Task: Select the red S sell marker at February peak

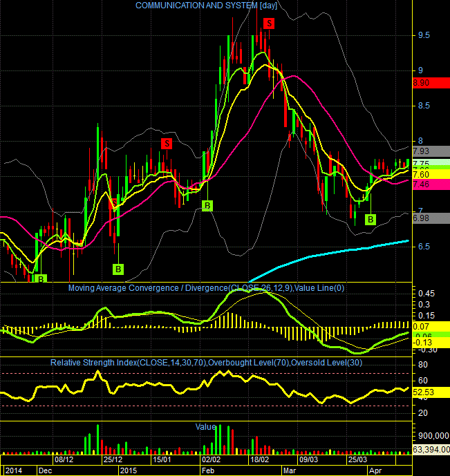Action: pyautogui.click(x=269, y=23)
